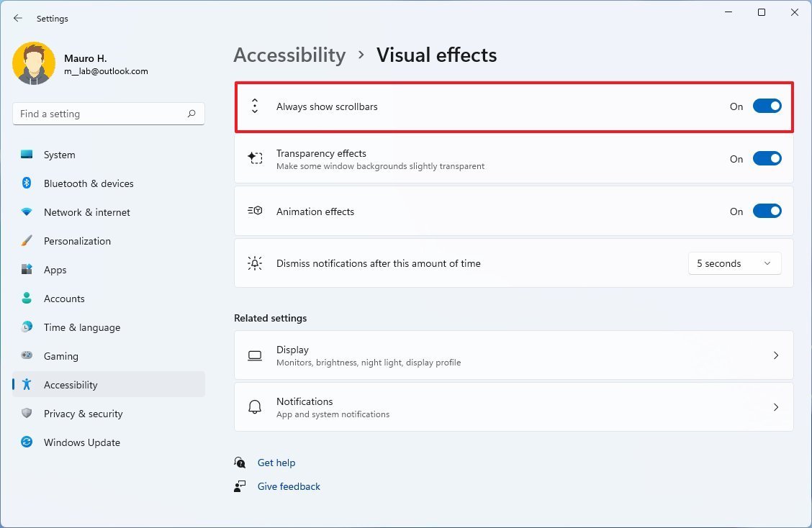Viewport: 812px width, 528px height.
Task: Select the Gaming controller icon
Action: click(x=27, y=355)
